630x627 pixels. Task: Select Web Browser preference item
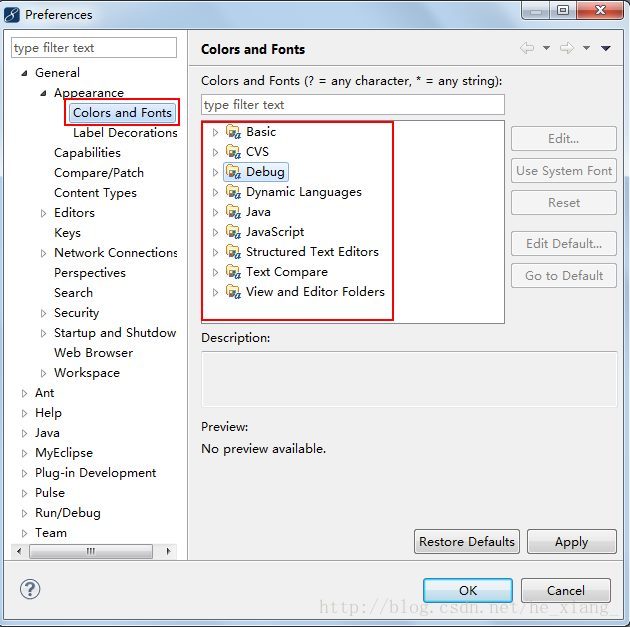coord(93,353)
